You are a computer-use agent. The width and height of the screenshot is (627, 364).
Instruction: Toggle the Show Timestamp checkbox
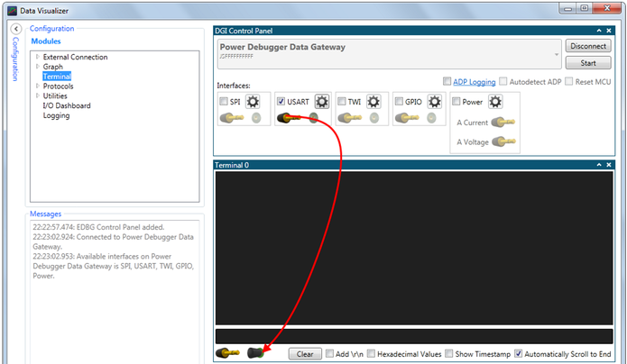pyautogui.click(x=449, y=353)
